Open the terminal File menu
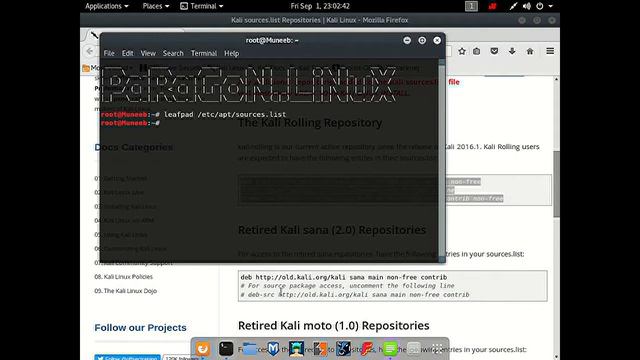Image resolution: width=640 pixels, height=360 pixels. [x=109, y=53]
